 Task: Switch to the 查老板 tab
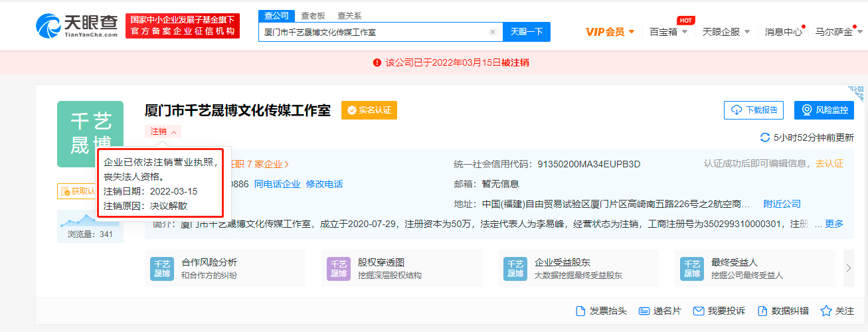click(313, 15)
